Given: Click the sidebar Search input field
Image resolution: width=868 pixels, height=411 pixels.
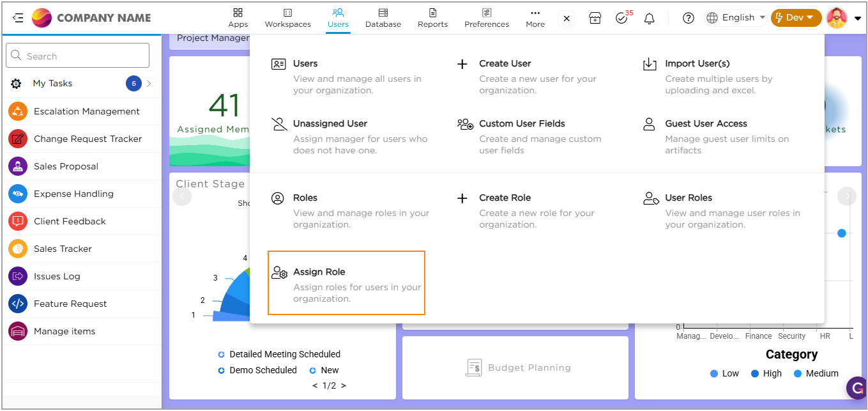Looking at the screenshot, I should point(78,56).
